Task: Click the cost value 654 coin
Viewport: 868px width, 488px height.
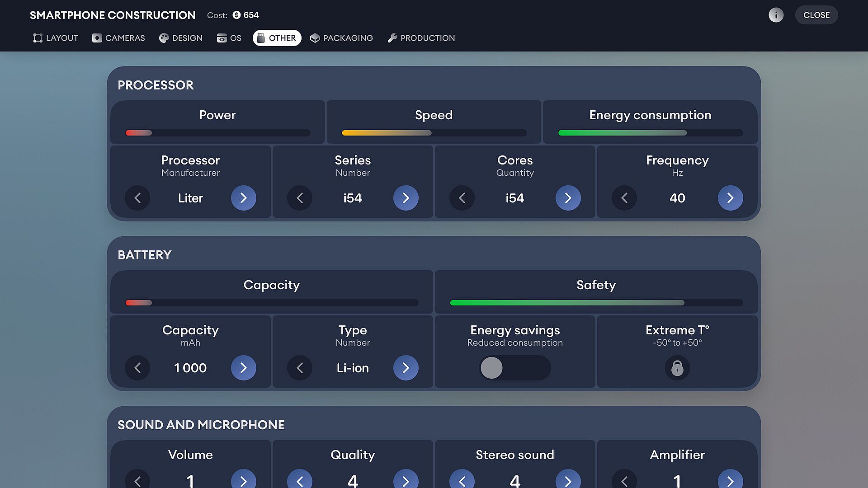Action: pyautogui.click(x=246, y=15)
